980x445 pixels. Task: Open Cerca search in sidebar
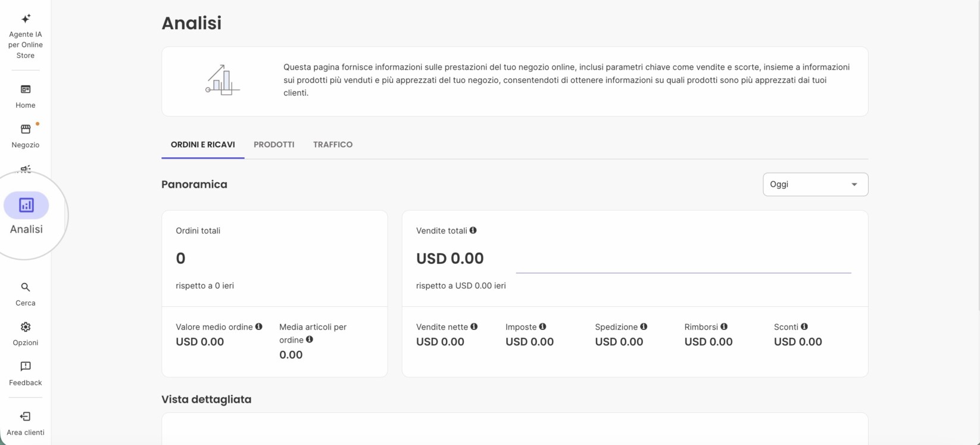(x=26, y=294)
